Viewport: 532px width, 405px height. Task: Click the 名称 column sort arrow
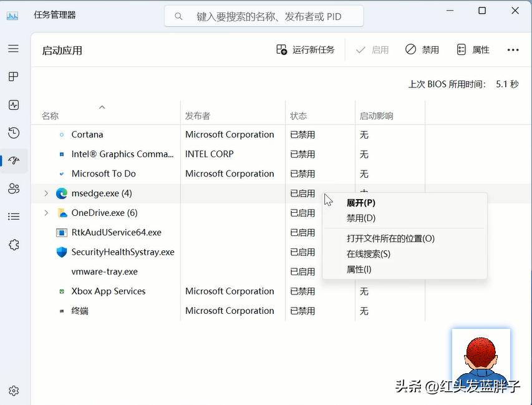[102, 107]
